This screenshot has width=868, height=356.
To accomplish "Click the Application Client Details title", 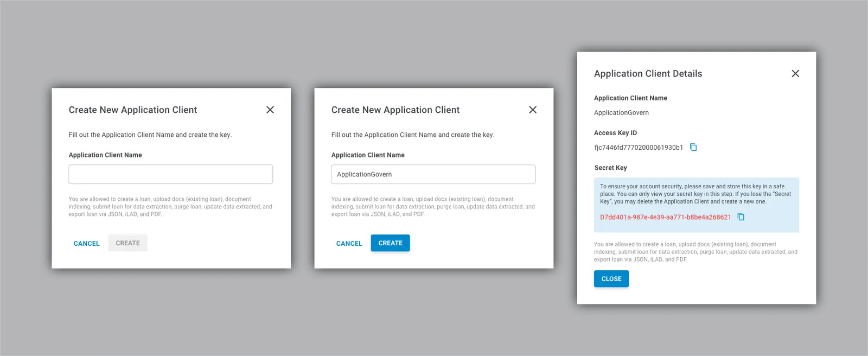I will [648, 74].
